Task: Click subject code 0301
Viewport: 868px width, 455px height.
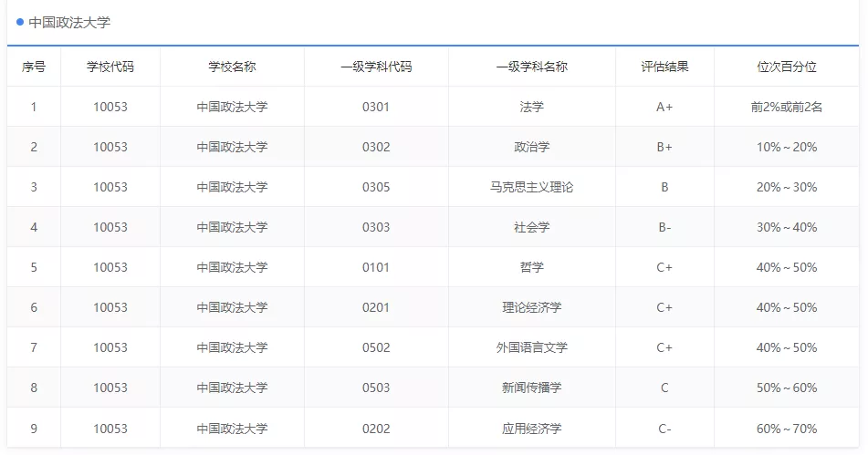Action: pyautogui.click(x=376, y=107)
